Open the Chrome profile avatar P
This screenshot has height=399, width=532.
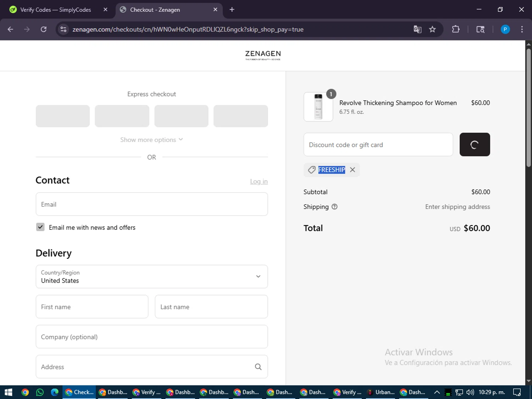click(x=505, y=29)
